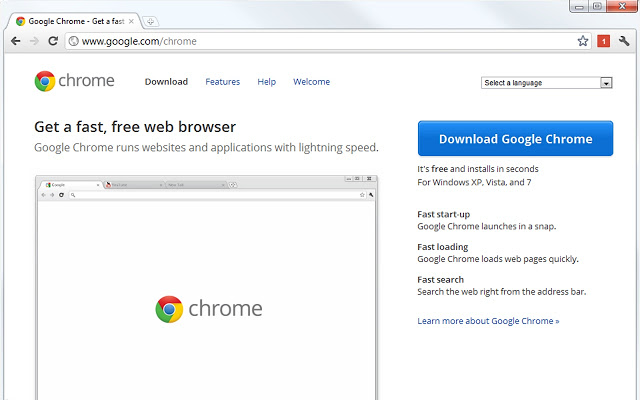Image resolution: width=640 pixels, height=400 pixels.
Task: Click the globe site info icon in address bar
Action: point(73,41)
